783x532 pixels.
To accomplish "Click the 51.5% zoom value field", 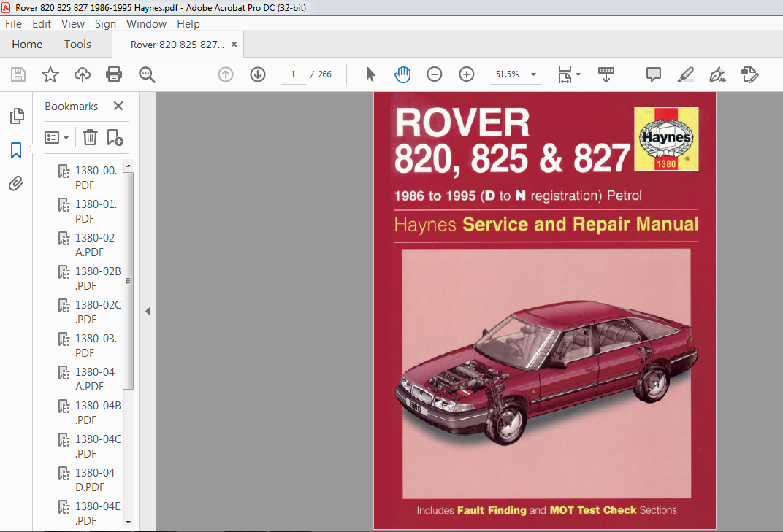I will (508, 74).
